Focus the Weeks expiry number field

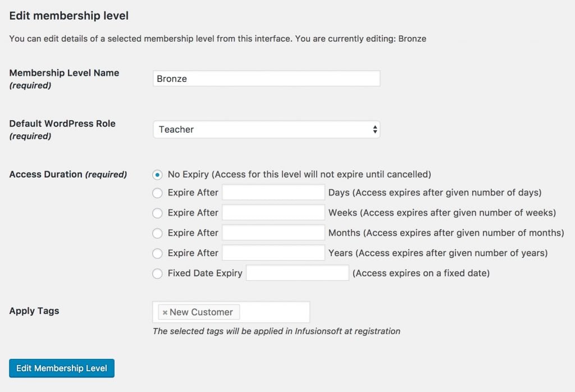tap(273, 213)
